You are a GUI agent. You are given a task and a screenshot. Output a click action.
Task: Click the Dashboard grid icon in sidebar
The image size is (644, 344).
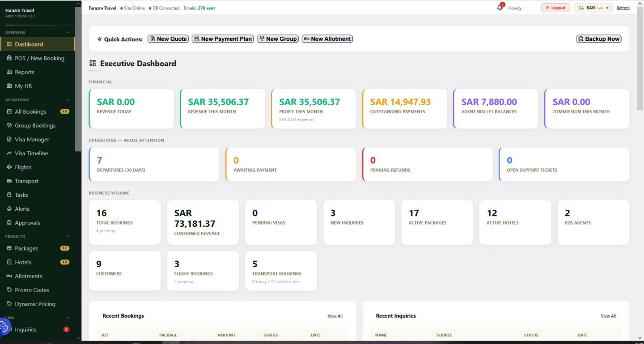coord(9,44)
